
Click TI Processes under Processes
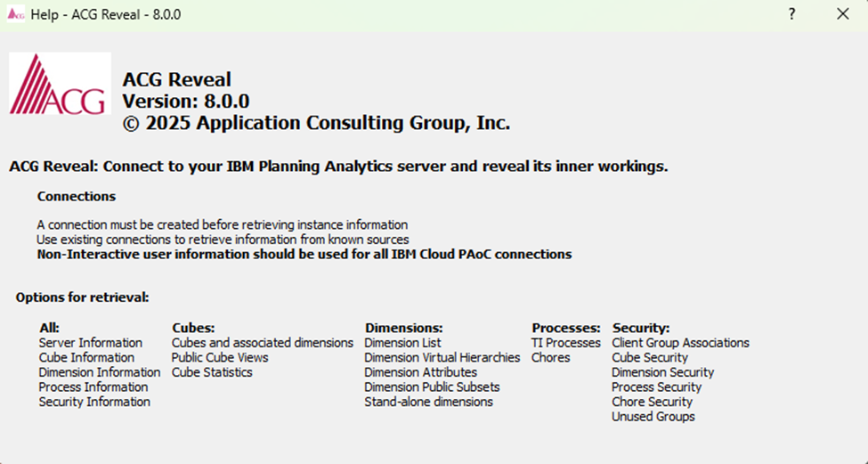566,343
